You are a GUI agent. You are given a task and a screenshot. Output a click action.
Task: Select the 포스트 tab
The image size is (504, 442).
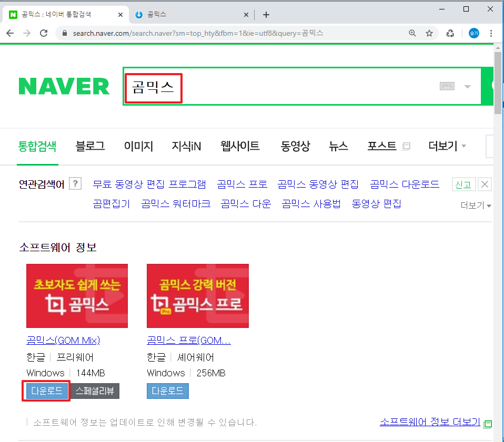point(382,147)
